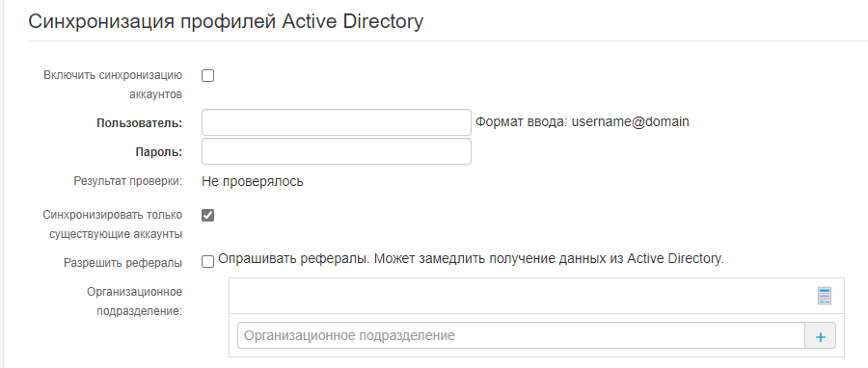
Task: Open the organizational unit list icon
Action: pos(825,296)
